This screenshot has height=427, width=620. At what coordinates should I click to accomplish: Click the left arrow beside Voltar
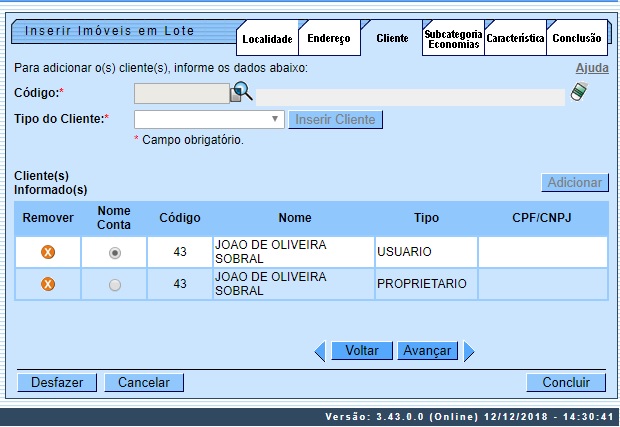click(x=320, y=351)
